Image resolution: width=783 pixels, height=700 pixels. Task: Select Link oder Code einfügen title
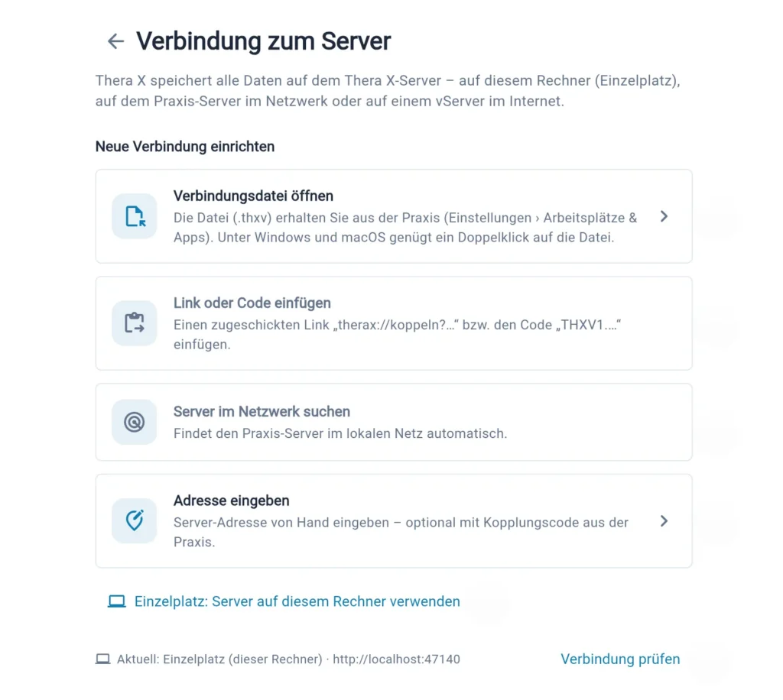(x=252, y=303)
